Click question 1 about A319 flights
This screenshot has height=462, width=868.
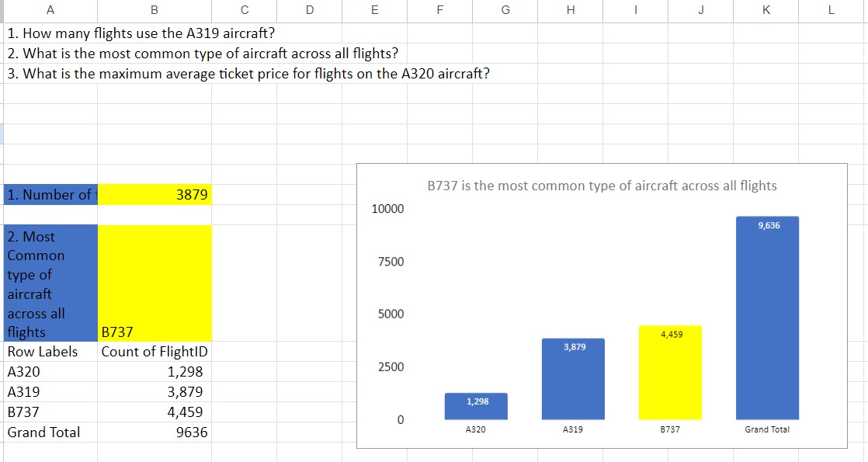pyautogui.click(x=141, y=33)
